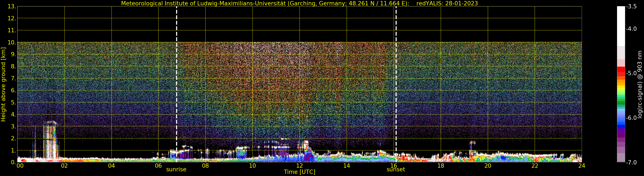Click the 4. height tick label
The height and width of the screenshot is (176, 644).
[x=13, y=114]
